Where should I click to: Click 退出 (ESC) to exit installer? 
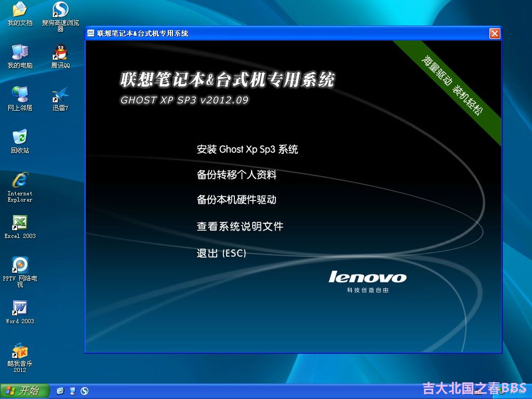coord(221,253)
